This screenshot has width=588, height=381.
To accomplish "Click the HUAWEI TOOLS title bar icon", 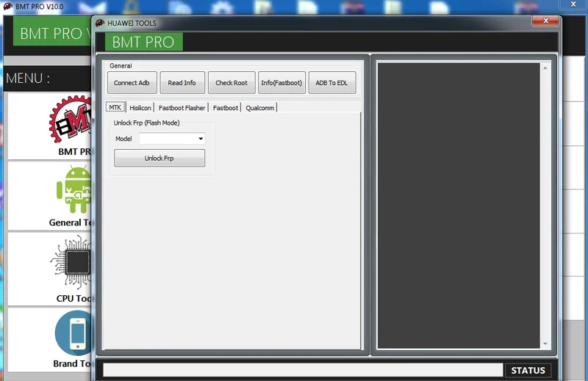I will pos(100,23).
